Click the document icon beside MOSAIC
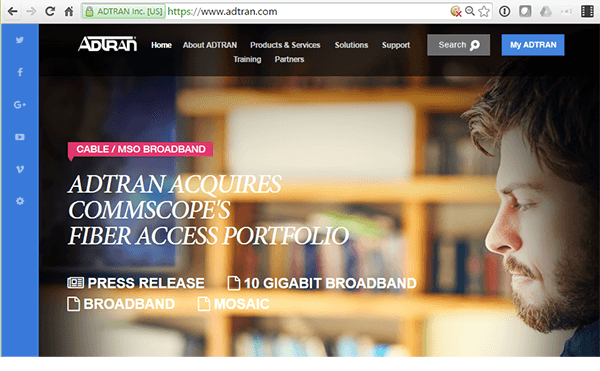The image size is (600, 371). 204,304
